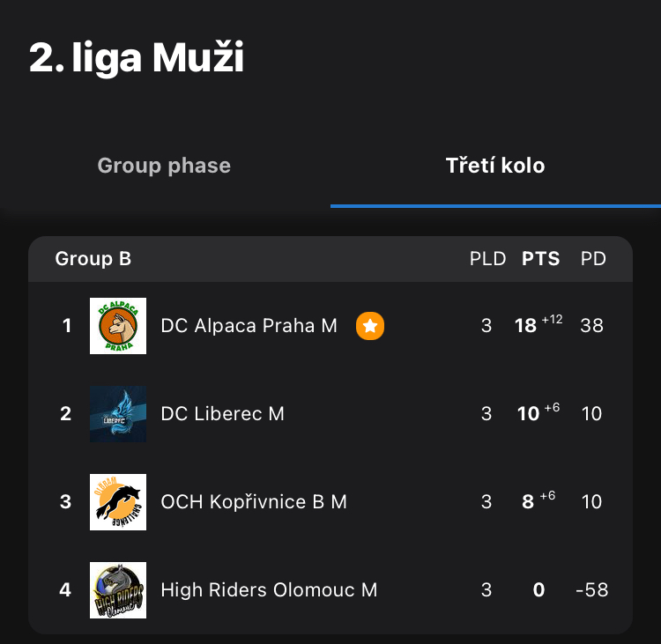The image size is (661, 644).
Task: Click the PTS column header
Action: [x=541, y=259]
